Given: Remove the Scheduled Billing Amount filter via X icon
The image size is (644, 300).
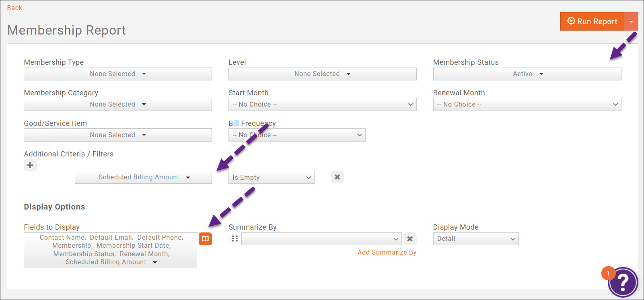Looking at the screenshot, I should 337,177.
